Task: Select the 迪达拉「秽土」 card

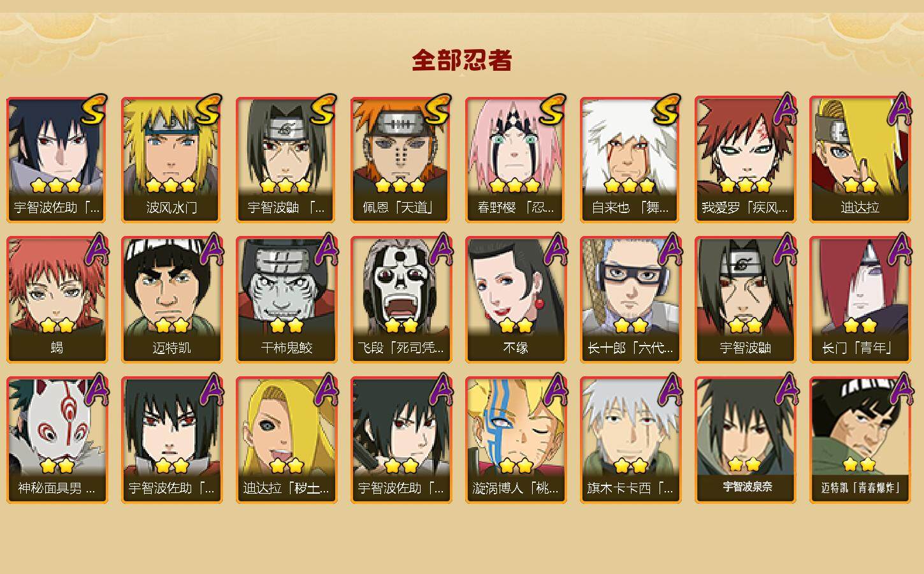Action: click(286, 440)
